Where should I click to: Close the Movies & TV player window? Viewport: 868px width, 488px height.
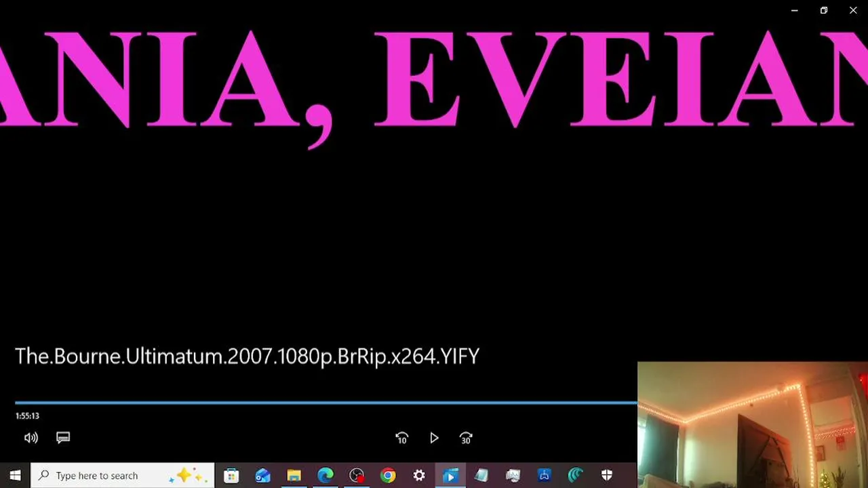tap(853, 10)
